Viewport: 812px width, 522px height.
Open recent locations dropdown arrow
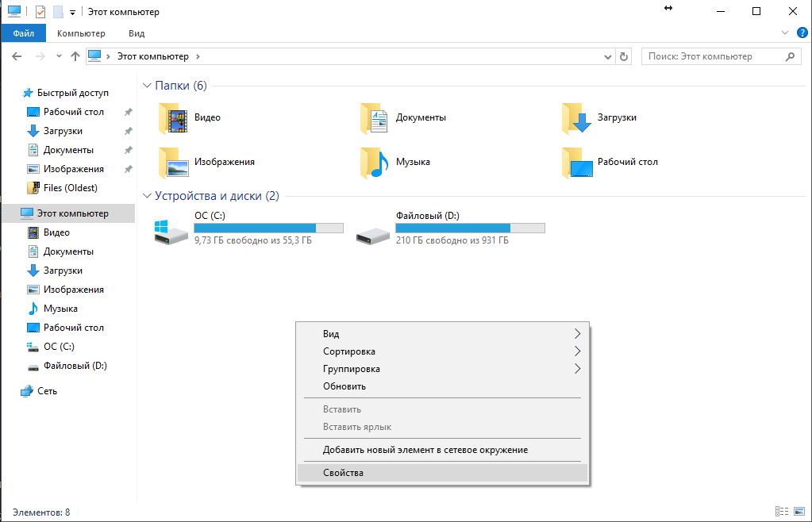click(x=59, y=56)
